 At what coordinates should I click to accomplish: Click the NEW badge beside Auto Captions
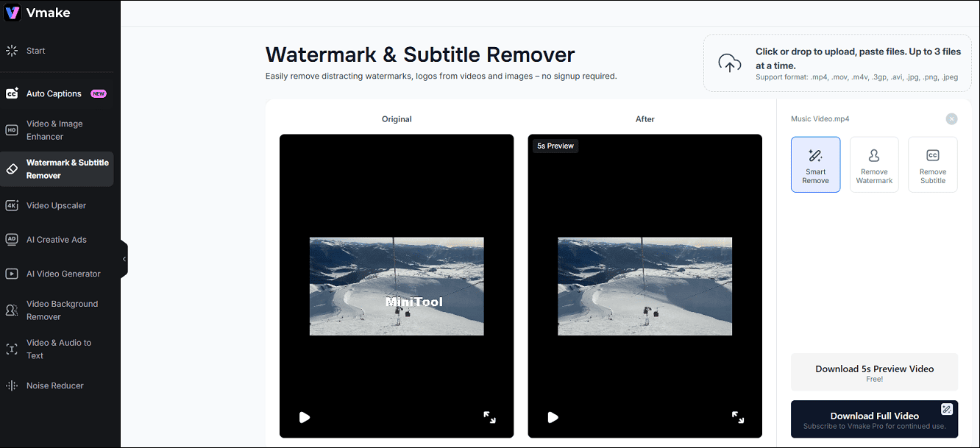coord(99,93)
